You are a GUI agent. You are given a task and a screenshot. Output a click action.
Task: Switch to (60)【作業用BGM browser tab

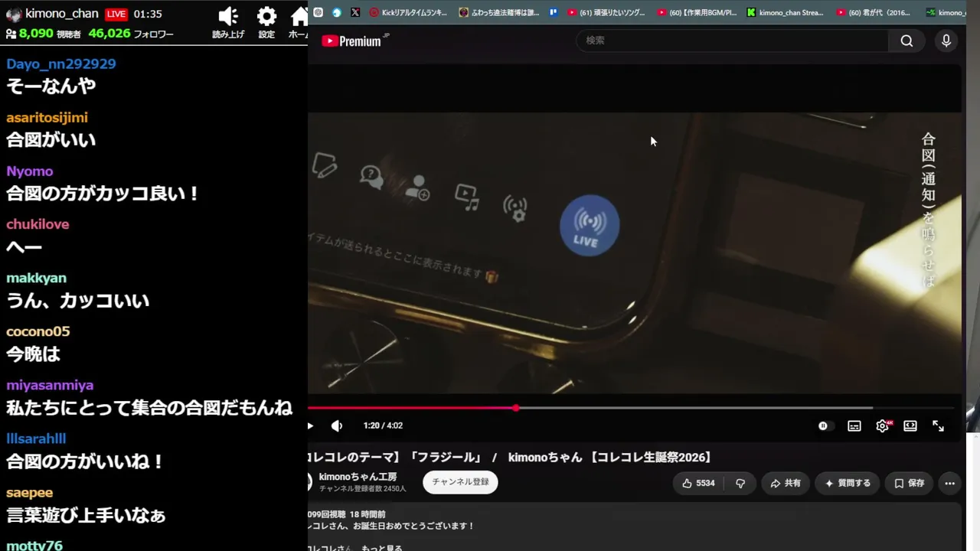point(697,12)
